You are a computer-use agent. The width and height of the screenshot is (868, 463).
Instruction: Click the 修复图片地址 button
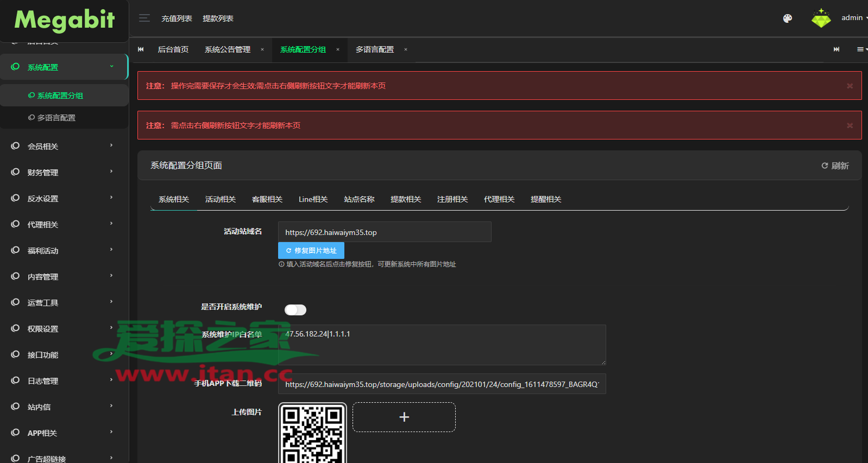(x=311, y=251)
